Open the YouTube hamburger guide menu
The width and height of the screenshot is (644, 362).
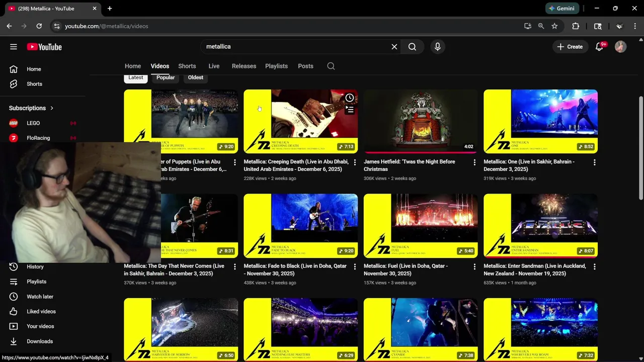pyautogui.click(x=14, y=47)
